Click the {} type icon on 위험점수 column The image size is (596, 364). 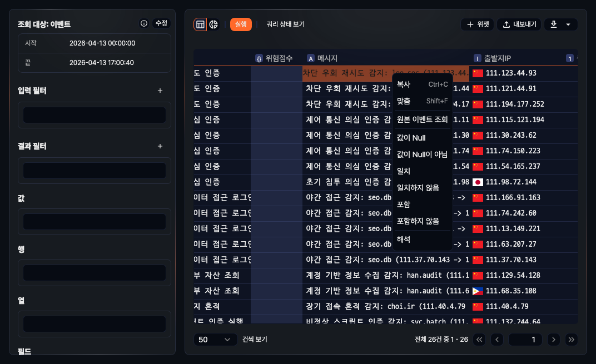(x=260, y=58)
